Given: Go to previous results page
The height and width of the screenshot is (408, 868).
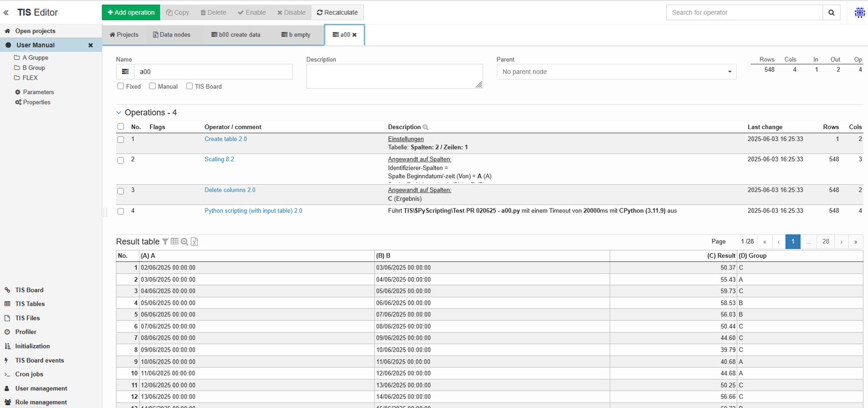Looking at the screenshot, I should tap(779, 242).
